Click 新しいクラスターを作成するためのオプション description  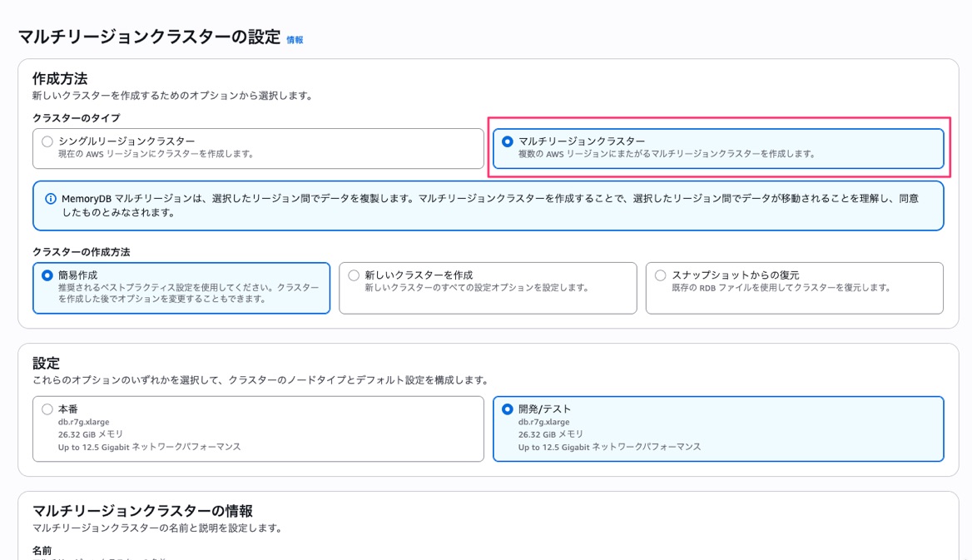pos(174,96)
